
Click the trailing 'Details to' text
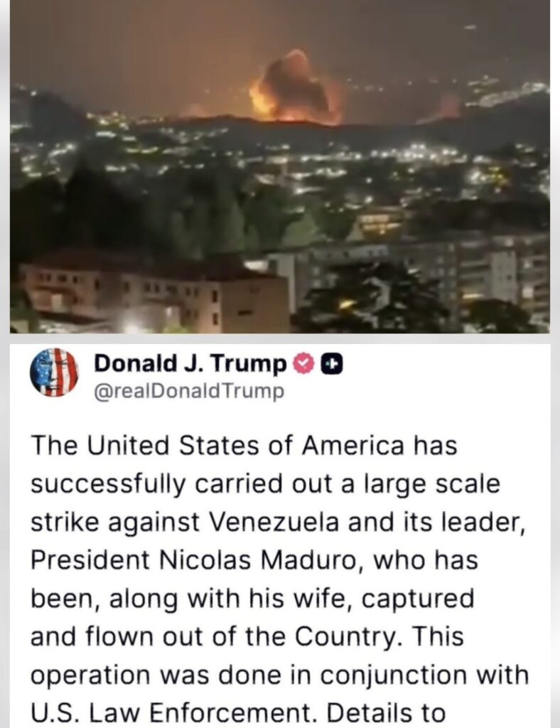point(386,712)
